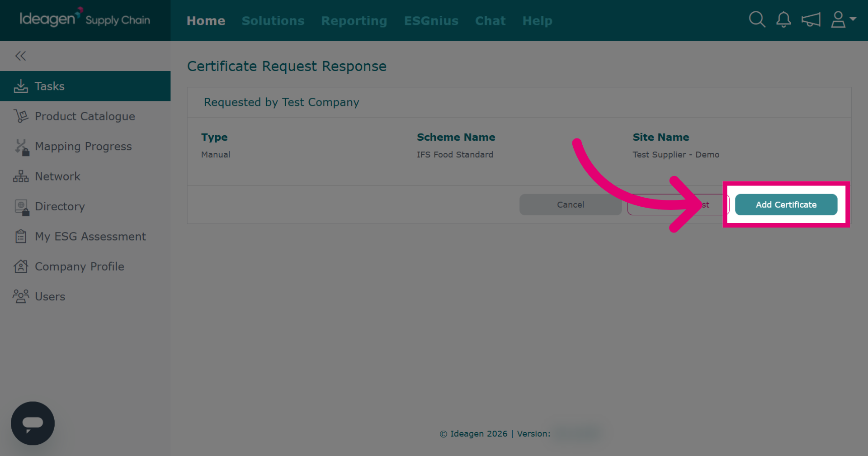Open the Solutions menu
Viewport: 868px width, 456px height.
tap(273, 20)
